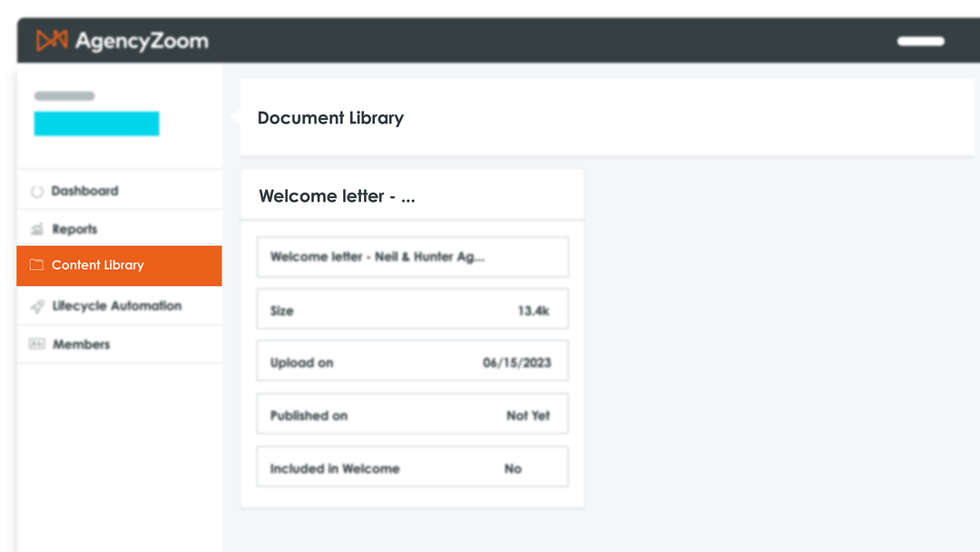980x552 pixels.
Task: Click the AgencyZoom bowtie logo icon
Action: [50, 39]
